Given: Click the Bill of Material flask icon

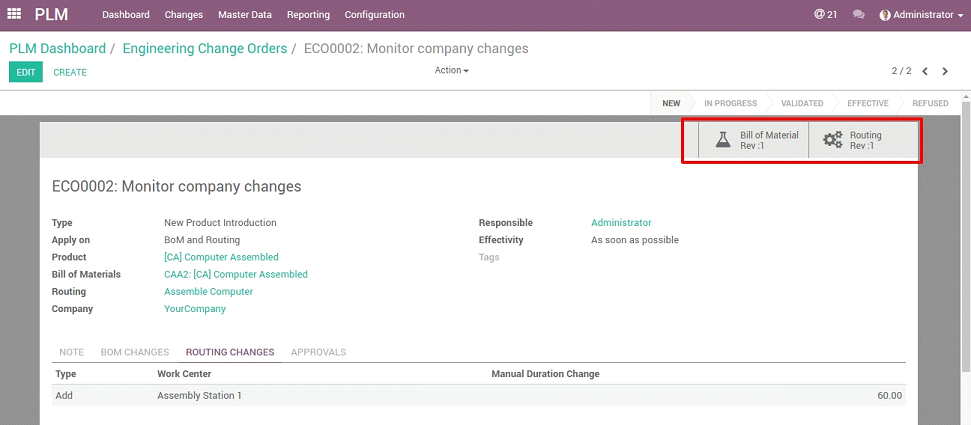Looking at the screenshot, I should coord(723,140).
